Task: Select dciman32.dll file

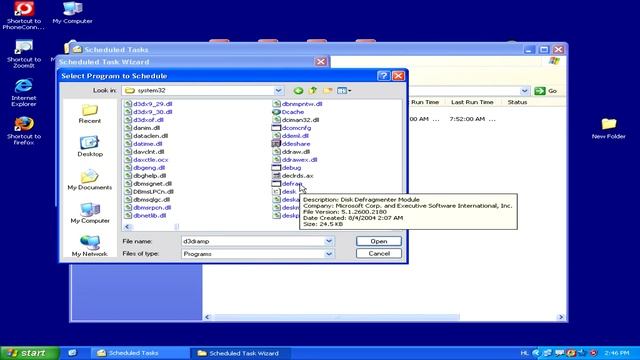Action: (296, 120)
